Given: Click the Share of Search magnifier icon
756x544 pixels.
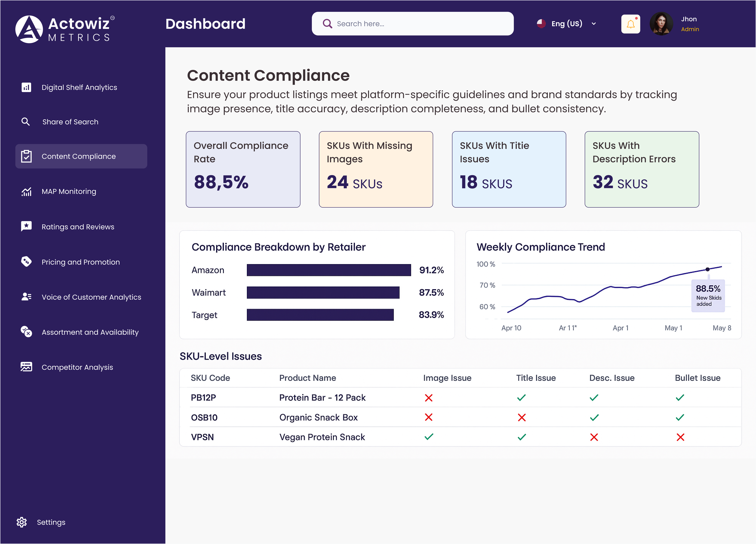Looking at the screenshot, I should pyautogui.click(x=26, y=122).
